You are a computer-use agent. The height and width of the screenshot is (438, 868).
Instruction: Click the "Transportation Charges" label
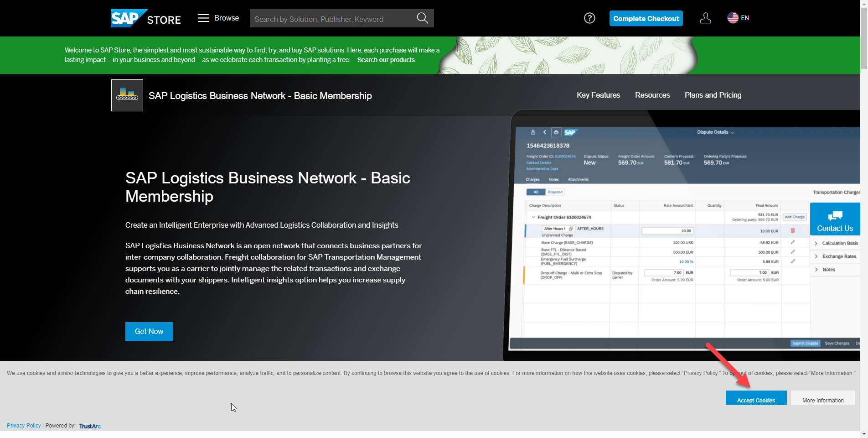point(836,193)
